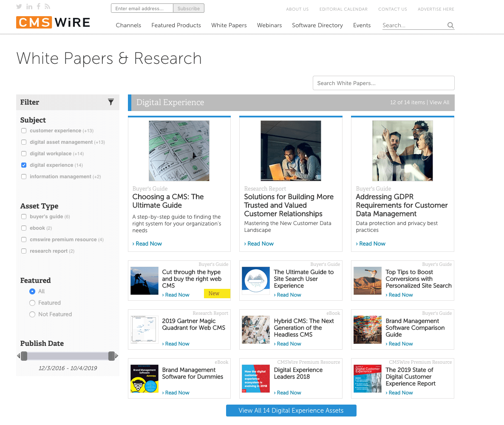Open the Brand Management Software Comparison thumbnail
The image size is (504, 425).
[x=368, y=330]
